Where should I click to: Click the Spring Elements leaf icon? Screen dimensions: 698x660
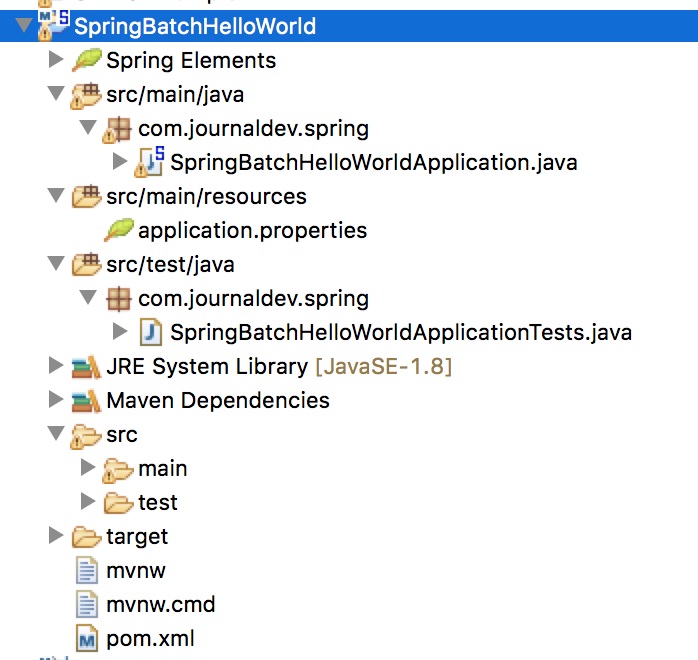(x=86, y=60)
